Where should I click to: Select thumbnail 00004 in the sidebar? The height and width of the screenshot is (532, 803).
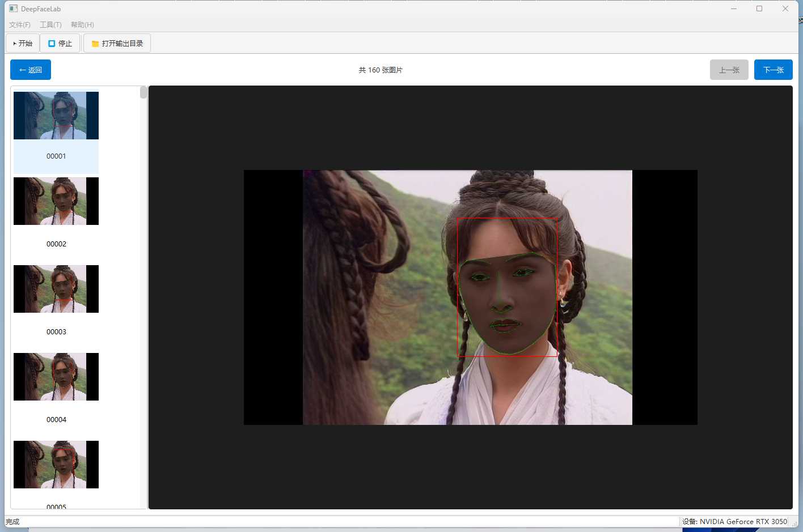(56, 377)
